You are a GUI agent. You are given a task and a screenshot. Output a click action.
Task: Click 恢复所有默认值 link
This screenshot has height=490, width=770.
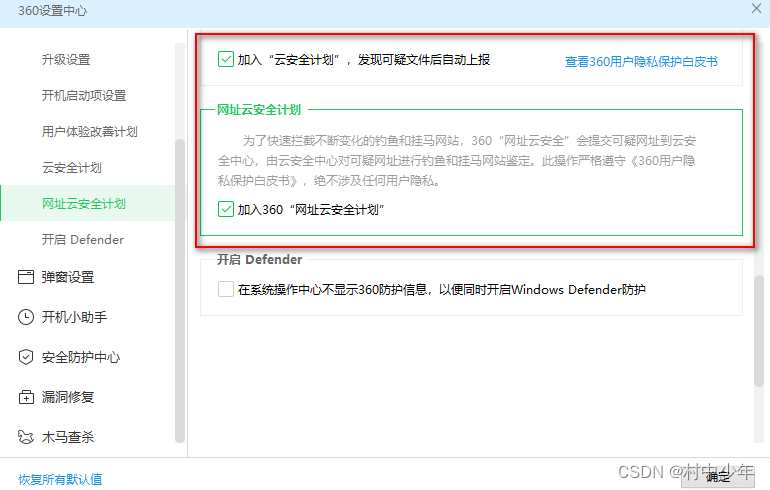pos(60,479)
